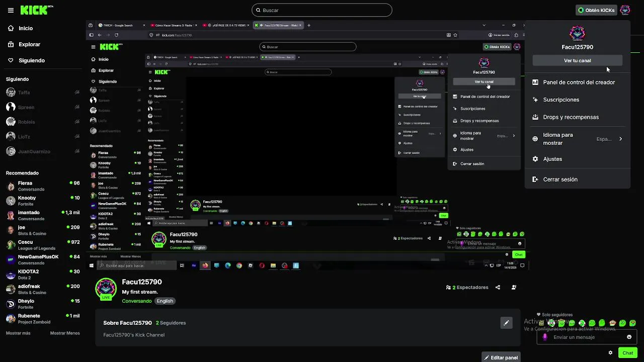
Task: Click the share icon beside Espectadores
Action: click(x=498, y=288)
